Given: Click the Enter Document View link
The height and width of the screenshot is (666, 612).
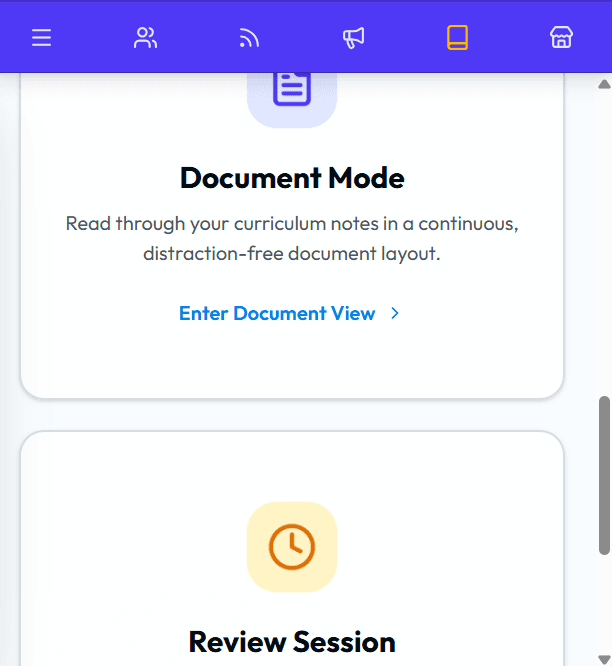Looking at the screenshot, I should (x=277, y=313).
